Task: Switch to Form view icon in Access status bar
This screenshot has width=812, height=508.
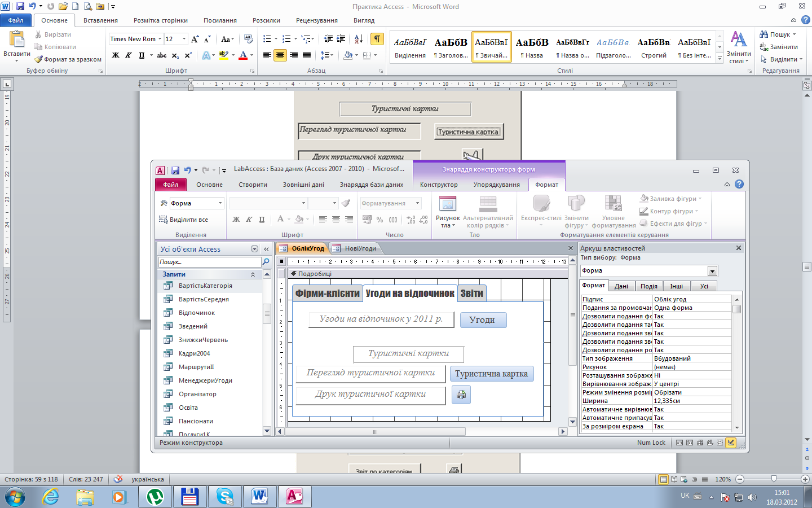Action: (679, 443)
